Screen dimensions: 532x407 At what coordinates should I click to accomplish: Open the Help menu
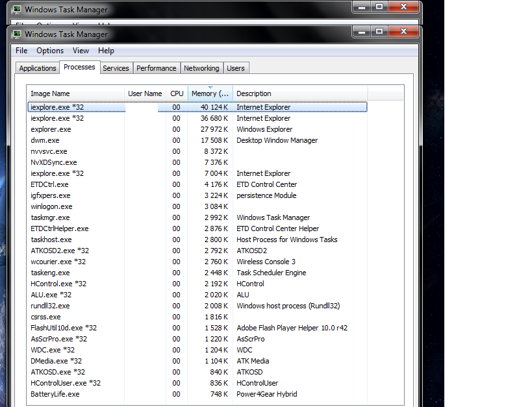pos(106,51)
